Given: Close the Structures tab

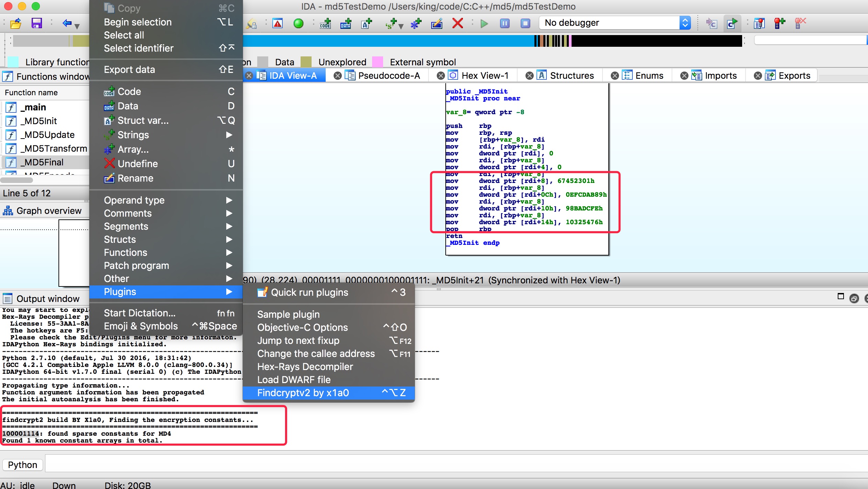Looking at the screenshot, I should point(530,76).
